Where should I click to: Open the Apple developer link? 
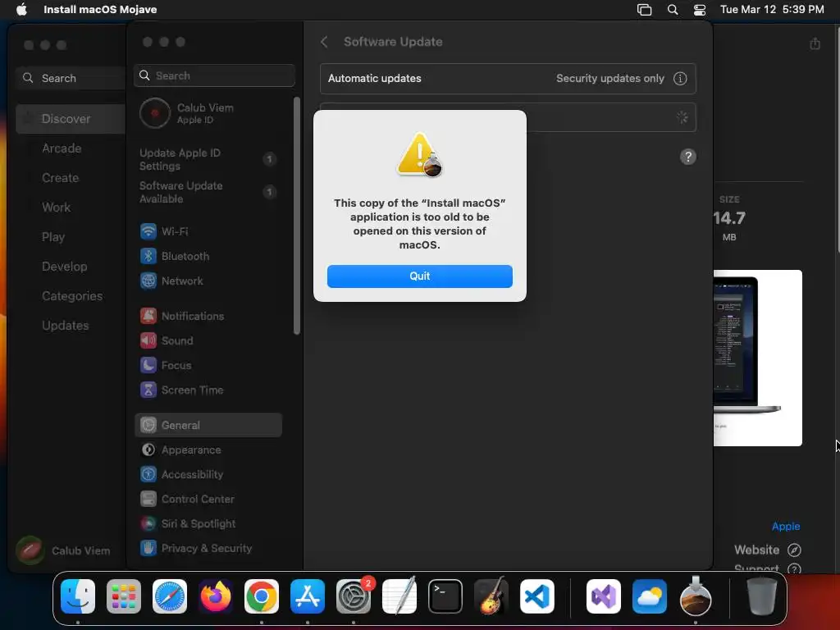click(785, 526)
